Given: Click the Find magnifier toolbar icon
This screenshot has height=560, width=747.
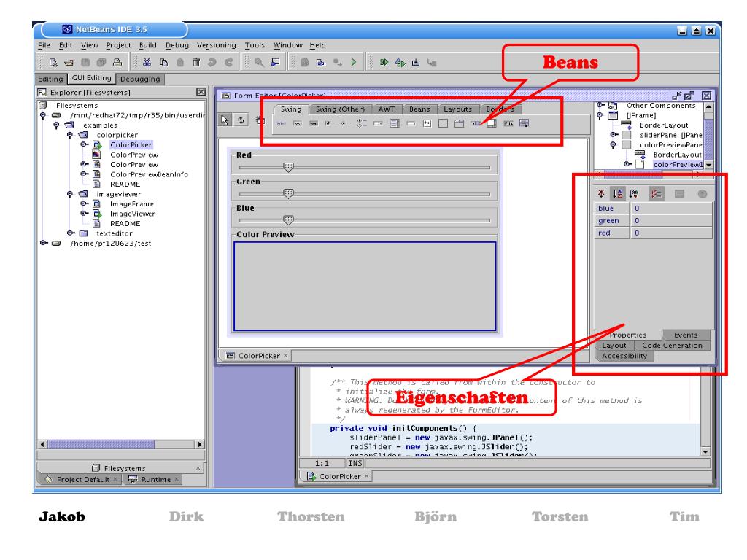Looking at the screenshot, I should coord(259,63).
